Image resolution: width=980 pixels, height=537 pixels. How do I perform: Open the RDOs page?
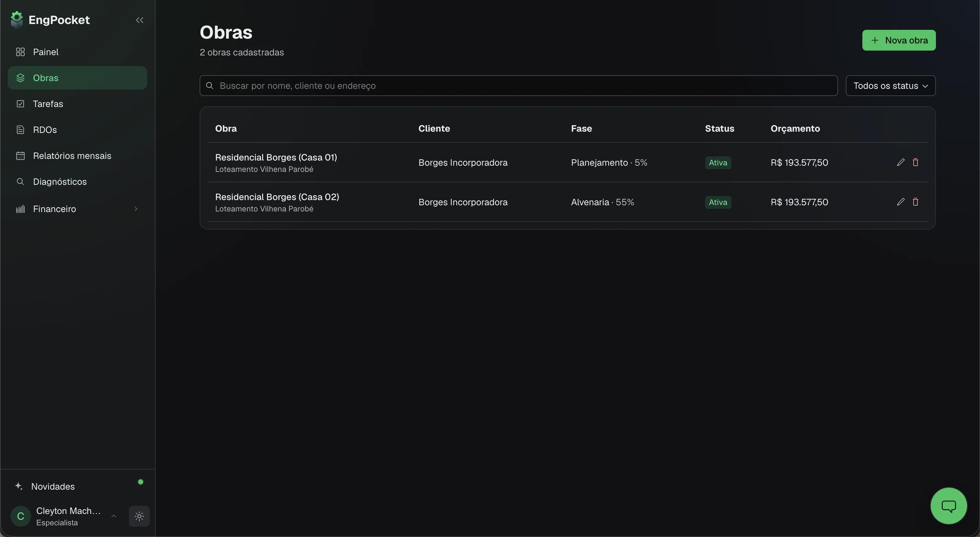[77, 130]
